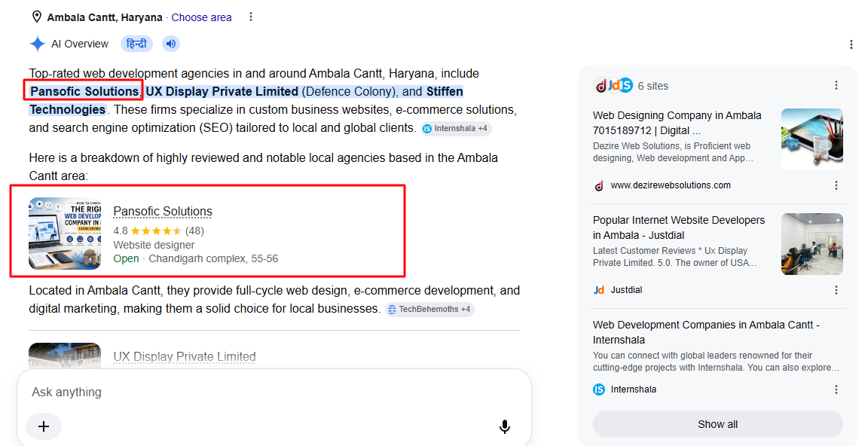
Task: Click highlighted UX Display Private Limited text
Action: (222, 91)
